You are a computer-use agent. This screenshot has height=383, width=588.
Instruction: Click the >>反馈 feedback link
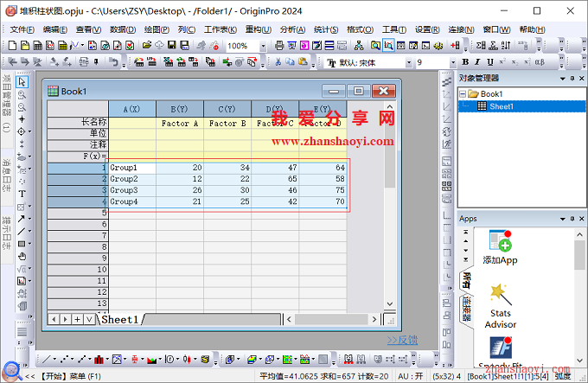(x=402, y=340)
